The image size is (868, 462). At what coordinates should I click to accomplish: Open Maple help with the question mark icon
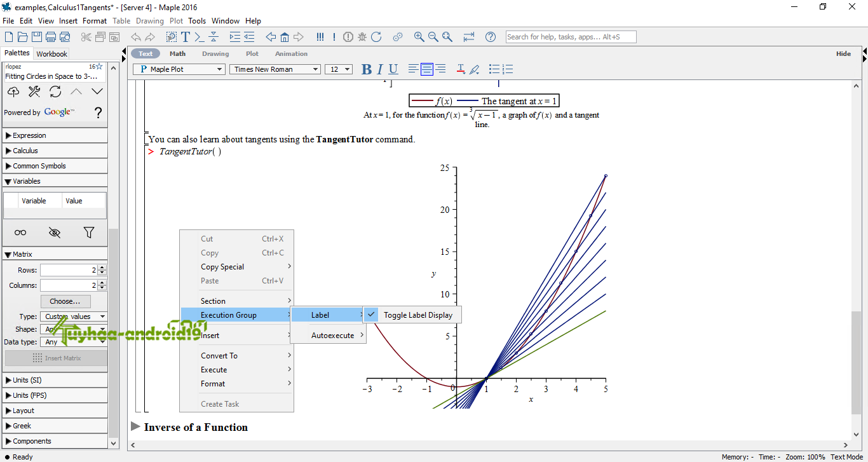coord(491,37)
